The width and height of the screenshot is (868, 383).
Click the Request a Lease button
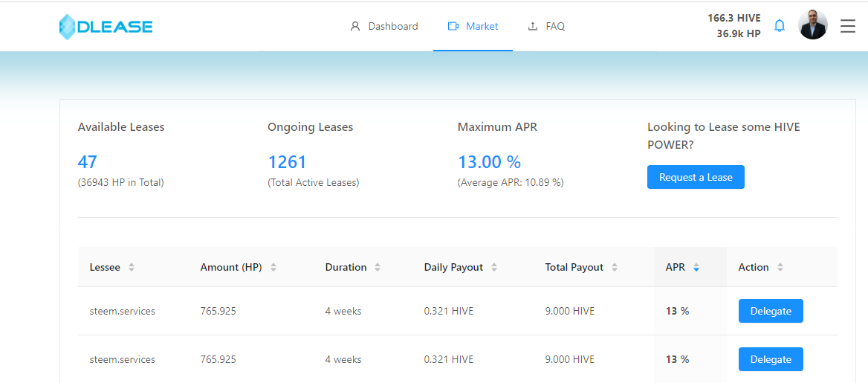tap(696, 177)
